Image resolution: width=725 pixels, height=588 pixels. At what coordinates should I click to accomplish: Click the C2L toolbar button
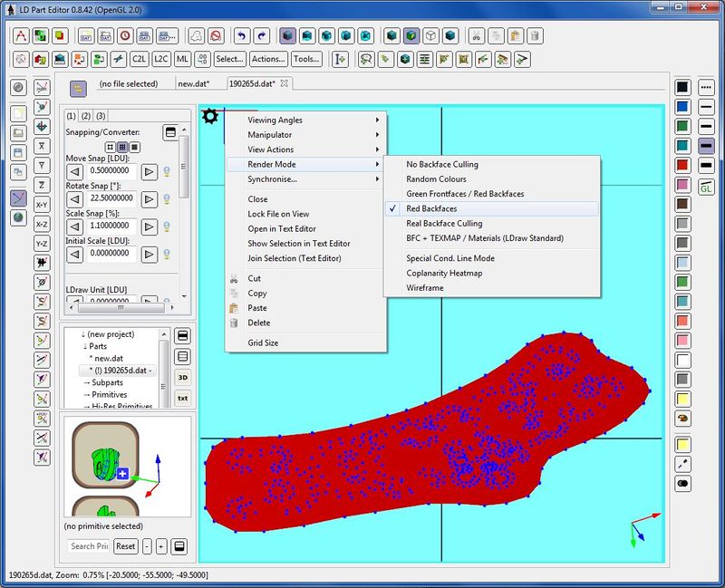[140, 59]
